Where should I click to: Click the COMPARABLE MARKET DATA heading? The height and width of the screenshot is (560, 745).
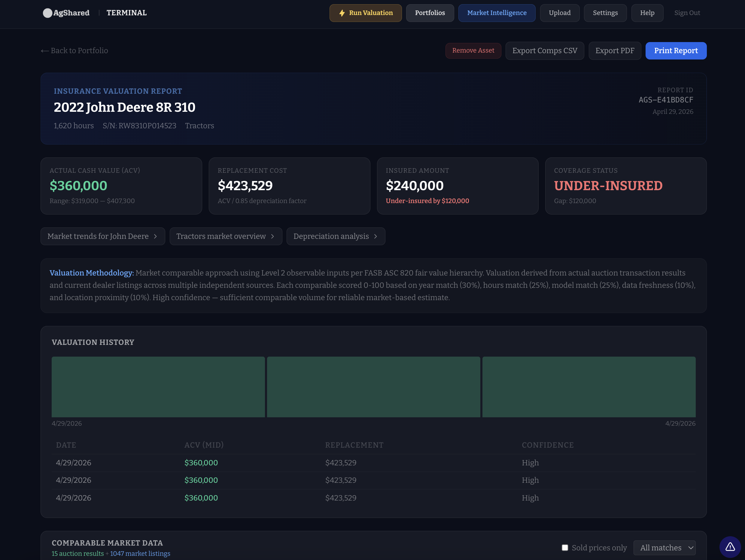coord(107,543)
